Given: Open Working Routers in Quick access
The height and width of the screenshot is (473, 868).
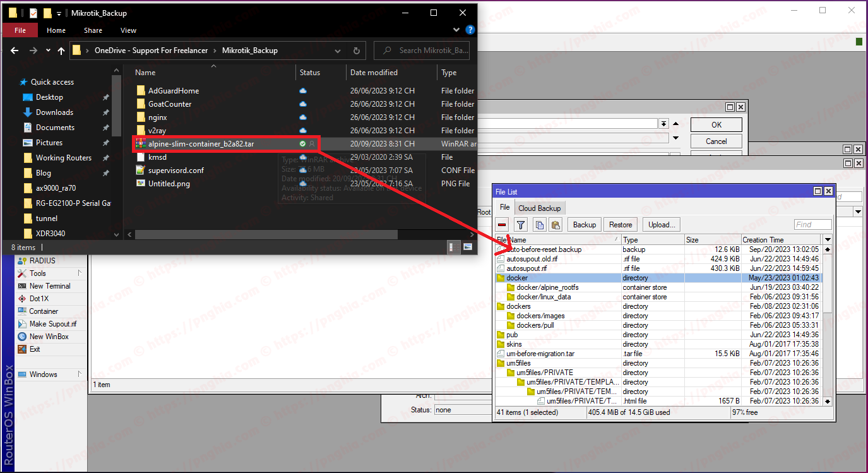Looking at the screenshot, I should point(63,158).
